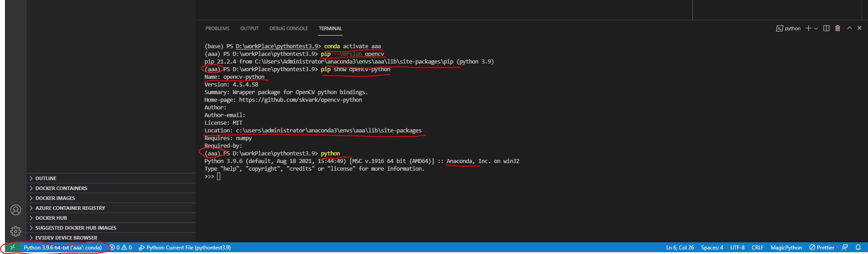Expand the OUTLINE section
868x254 pixels.
coord(111,178)
